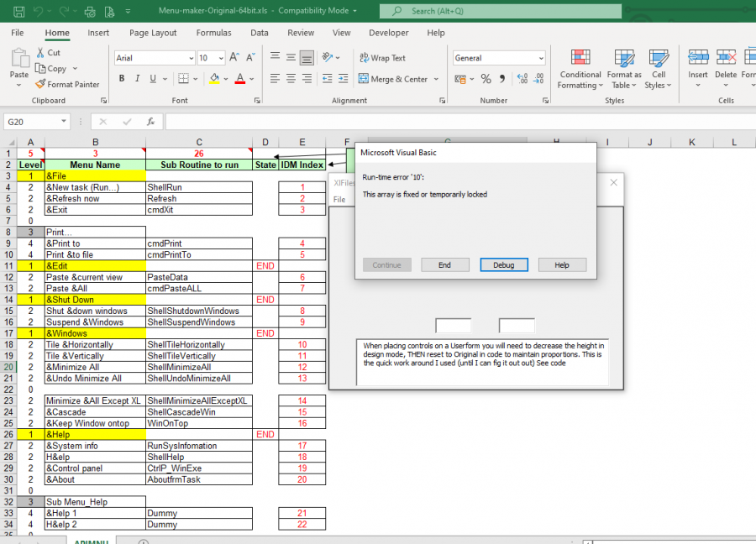Expand the Font group dialog launcher
The height and width of the screenshot is (544, 756).
(257, 100)
